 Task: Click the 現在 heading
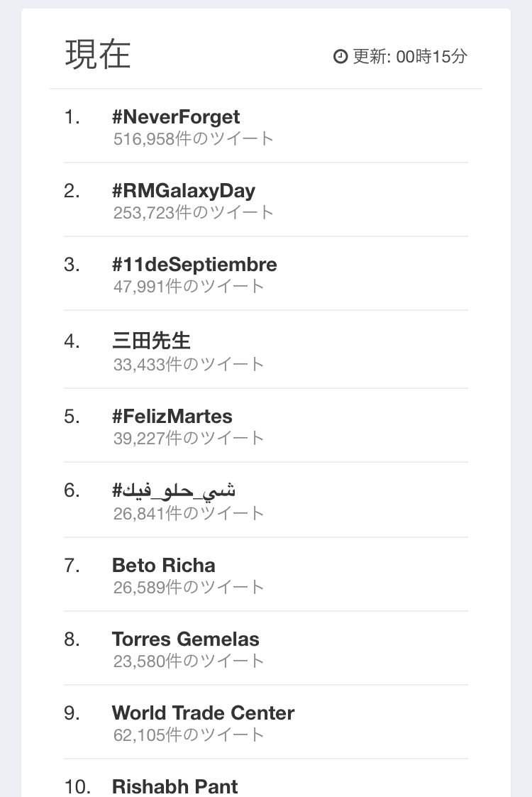(x=98, y=55)
